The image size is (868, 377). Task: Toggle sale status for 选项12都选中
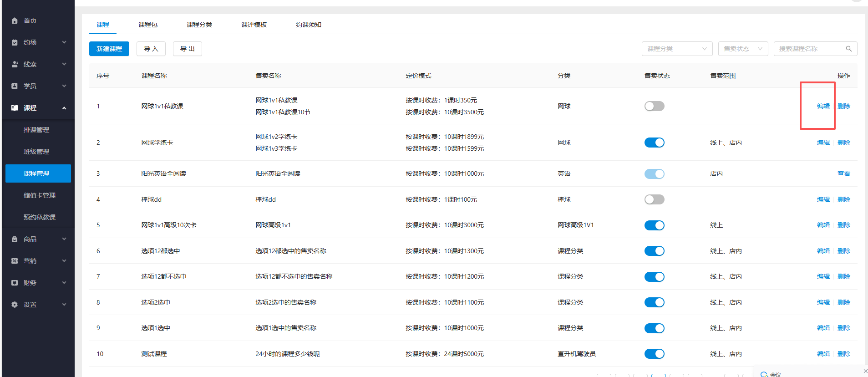pyautogui.click(x=654, y=251)
